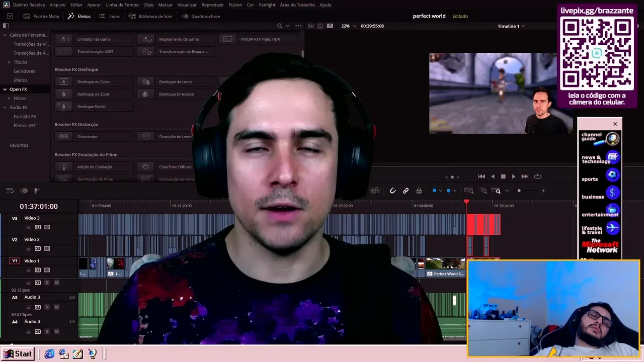
Task: Click the blue flag icon
Action: (x=434, y=191)
